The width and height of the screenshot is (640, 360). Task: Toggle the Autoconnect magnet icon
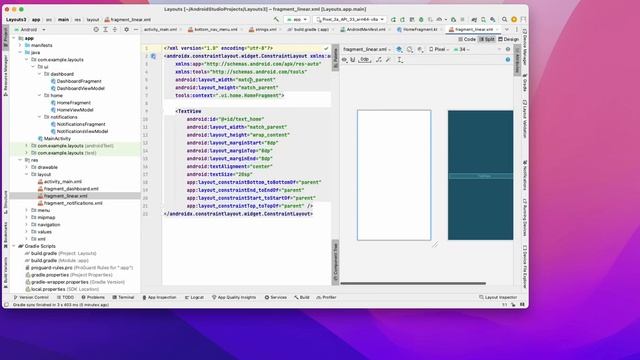tap(353, 60)
